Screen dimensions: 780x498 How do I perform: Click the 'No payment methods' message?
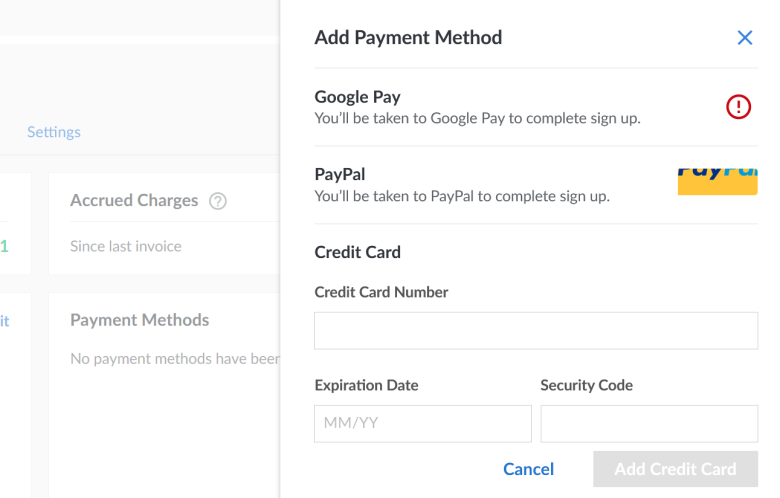pyautogui.click(x=175, y=359)
